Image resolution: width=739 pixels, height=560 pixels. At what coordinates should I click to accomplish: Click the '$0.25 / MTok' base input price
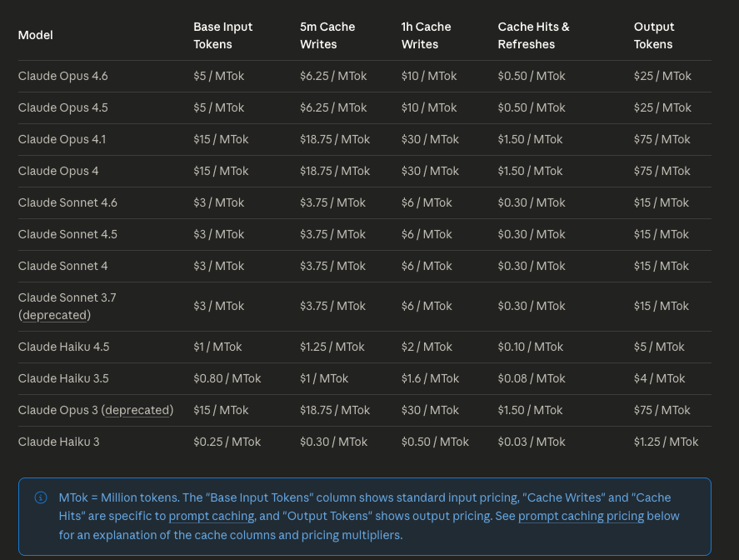click(227, 442)
